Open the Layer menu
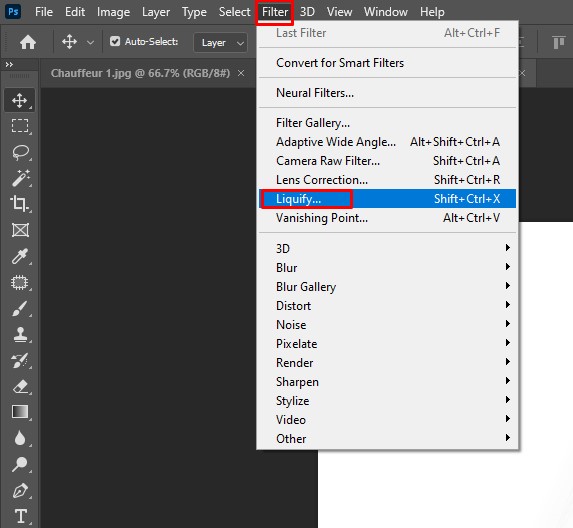This screenshot has height=528, width=573. click(156, 12)
